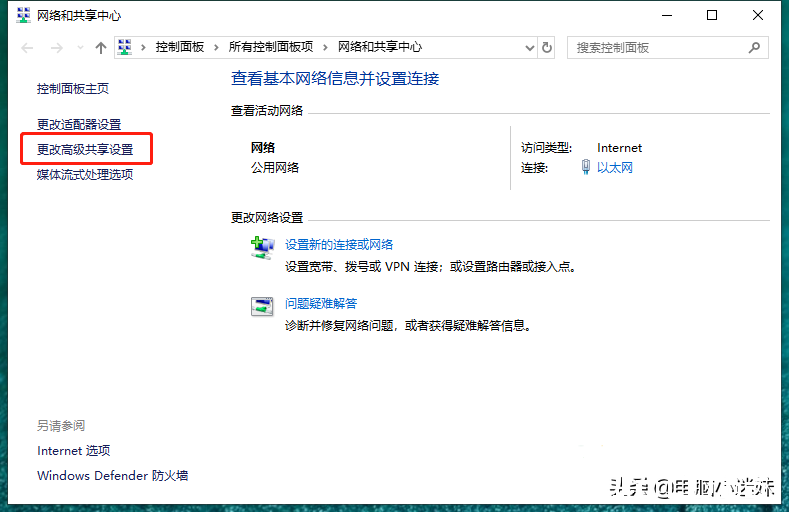Open 控制面板主页 link
This screenshot has height=512, width=789.
pos(73,89)
